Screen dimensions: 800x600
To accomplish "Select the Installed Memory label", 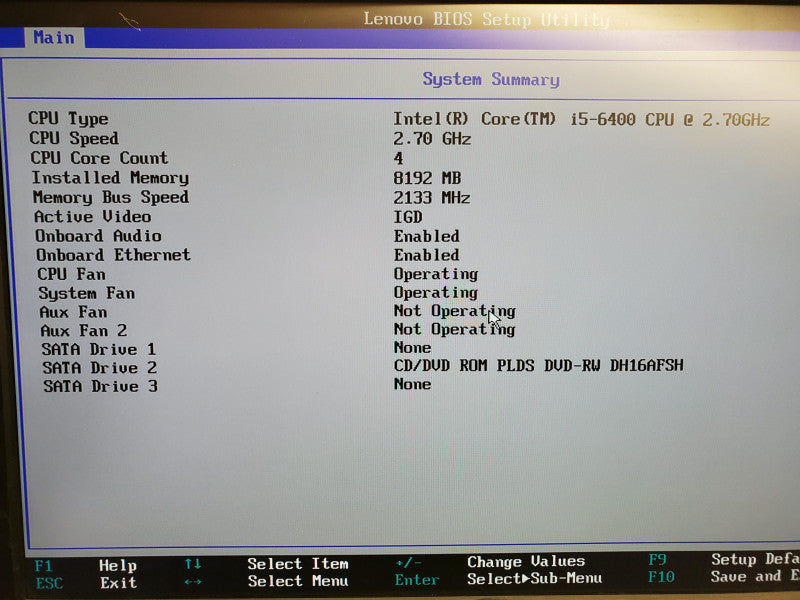I will point(110,178).
